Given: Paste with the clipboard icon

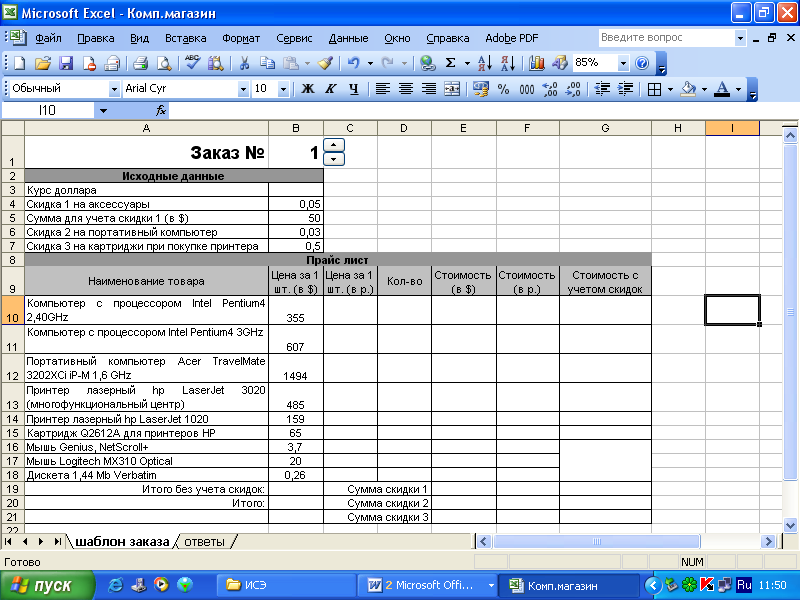Looking at the screenshot, I should [291, 63].
